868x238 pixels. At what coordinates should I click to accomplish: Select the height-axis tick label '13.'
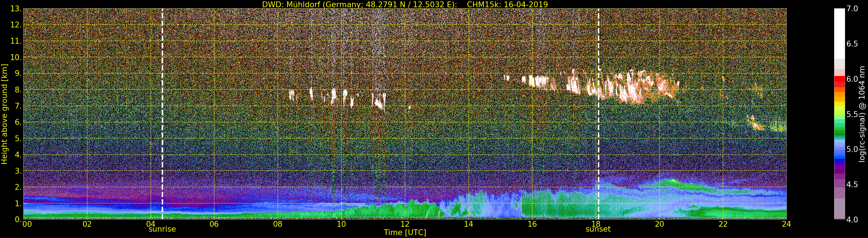pyautogui.click(x=16, y=9)
